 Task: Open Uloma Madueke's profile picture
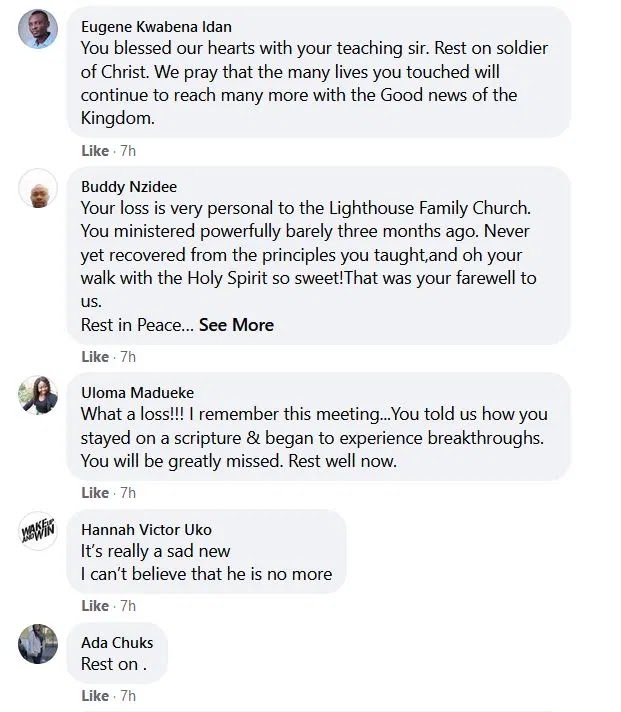click(38, 395)
